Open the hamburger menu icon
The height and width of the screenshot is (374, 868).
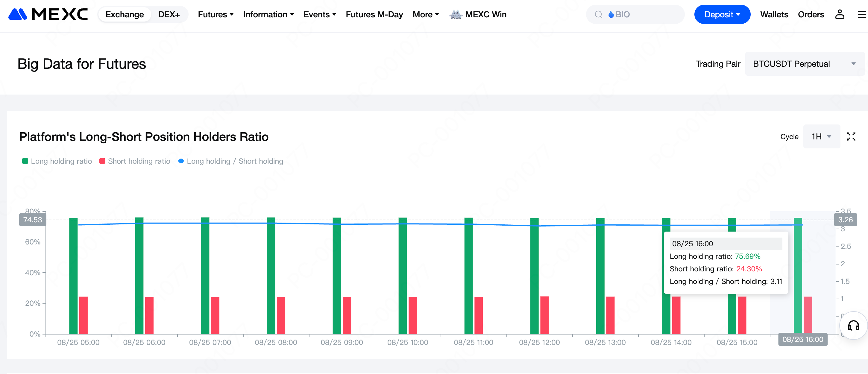(x=862, y=14)
